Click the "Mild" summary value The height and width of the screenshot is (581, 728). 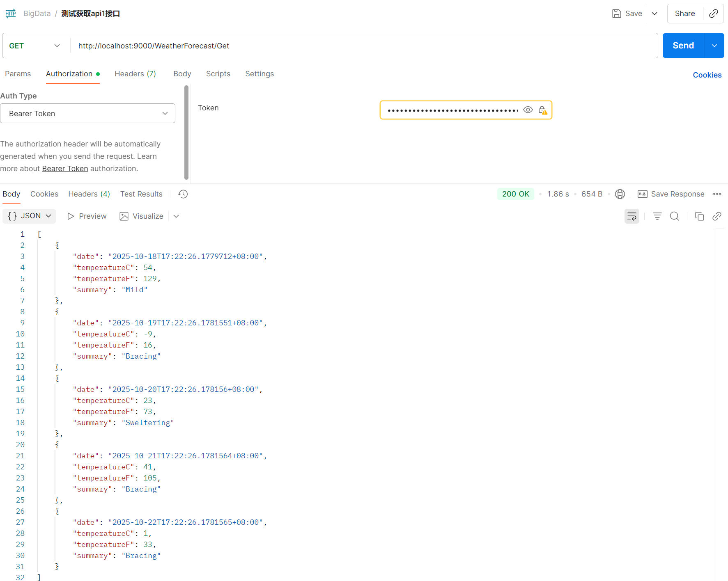(135, 290)
